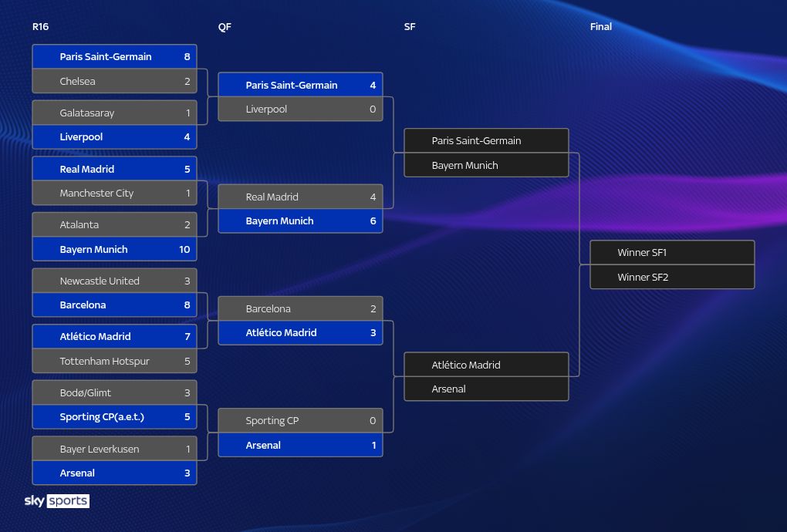Select the Winner SF1 slot
Image resolution: width=787 pixels, height=532 pixels.
[672, 252]
